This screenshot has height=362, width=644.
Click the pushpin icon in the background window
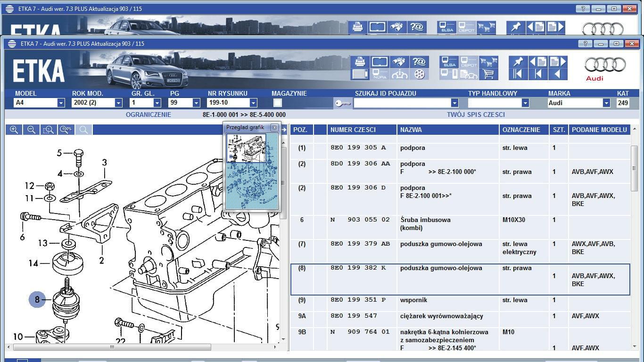pyautogui.click(x=516, y=27)
